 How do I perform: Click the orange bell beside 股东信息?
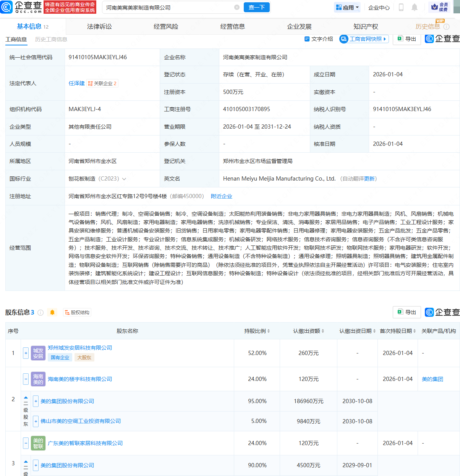tap(53, 312)
